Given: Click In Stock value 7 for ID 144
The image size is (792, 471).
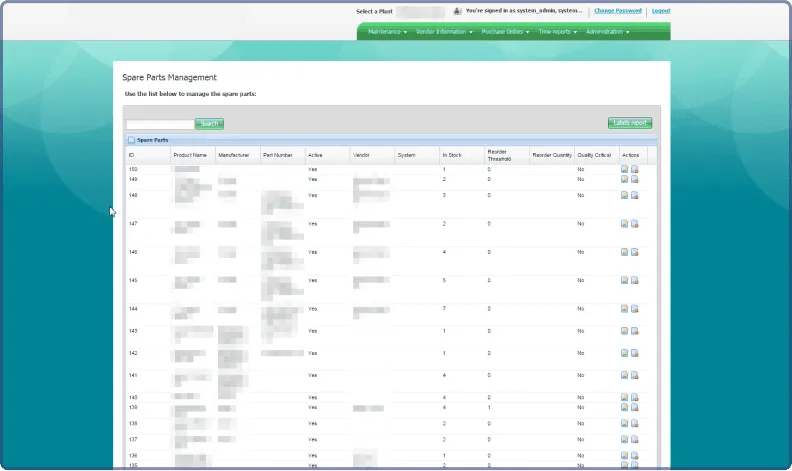Looking at the screenshot, I should [444, 308].
